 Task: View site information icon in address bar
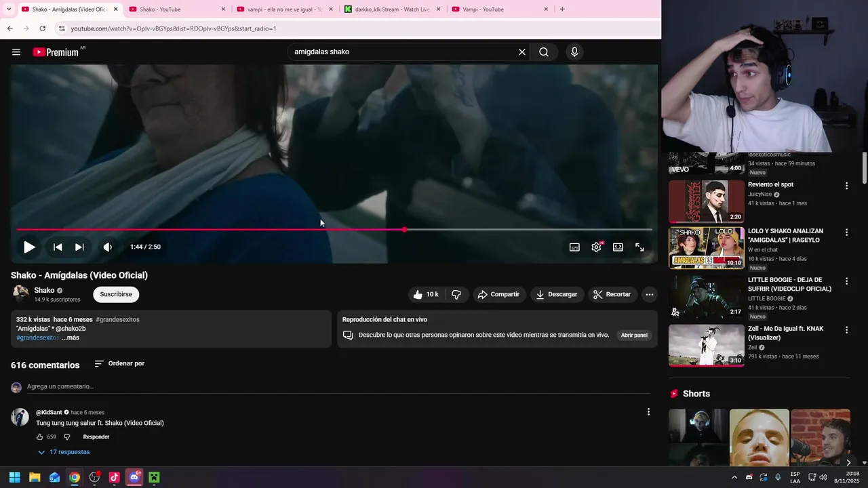pos(62,28)
